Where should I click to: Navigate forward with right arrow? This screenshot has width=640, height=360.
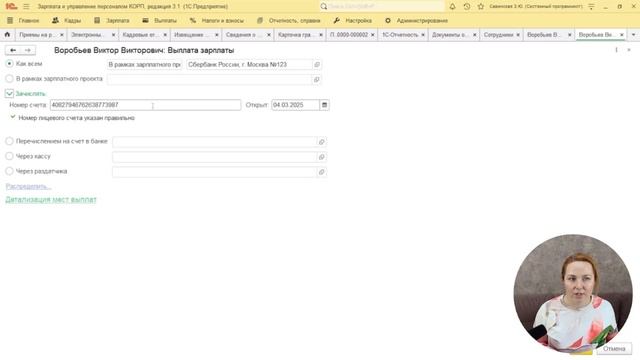click(x=28, y=50)
